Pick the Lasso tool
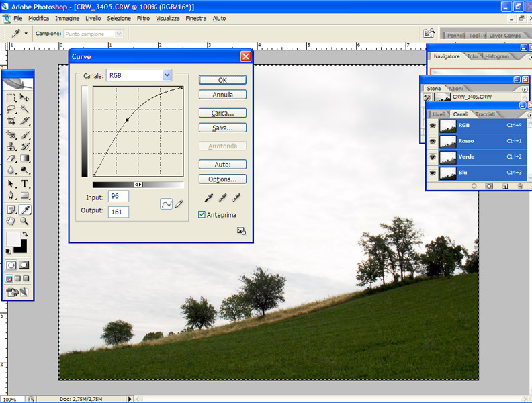Image resolution: width=532 pixels, height=403 pixels. pyautogui.click(x=11, y=109)
